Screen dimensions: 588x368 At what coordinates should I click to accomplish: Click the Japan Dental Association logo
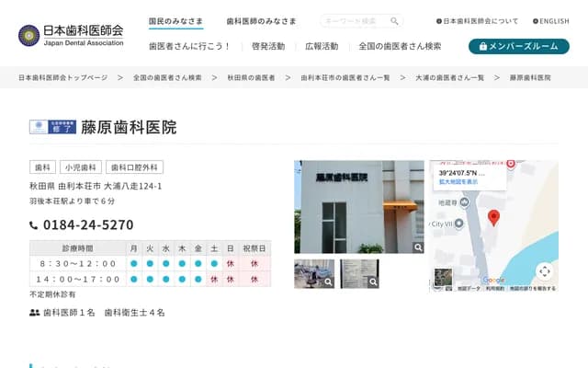pyautogui.click(x=71, y=36)
